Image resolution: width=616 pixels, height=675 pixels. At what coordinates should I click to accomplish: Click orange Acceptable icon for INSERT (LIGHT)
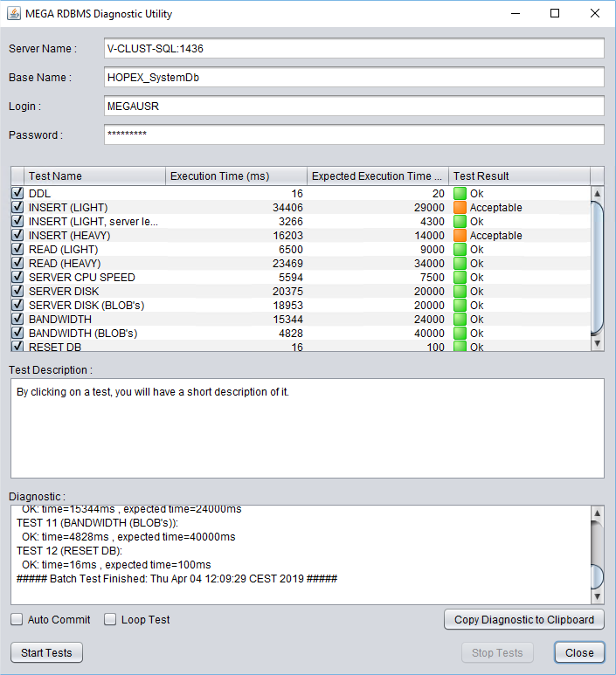pos(460,208)
